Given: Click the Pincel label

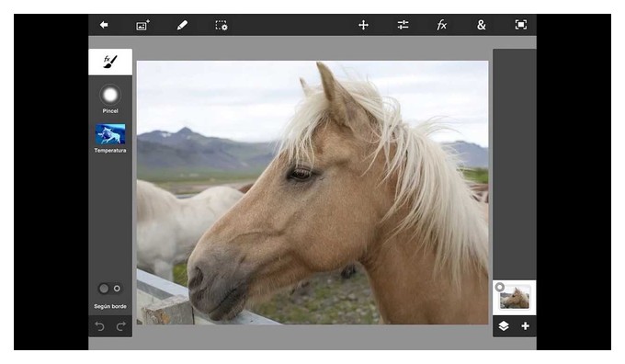Looking at the screenshot, I should click(110, 111).
